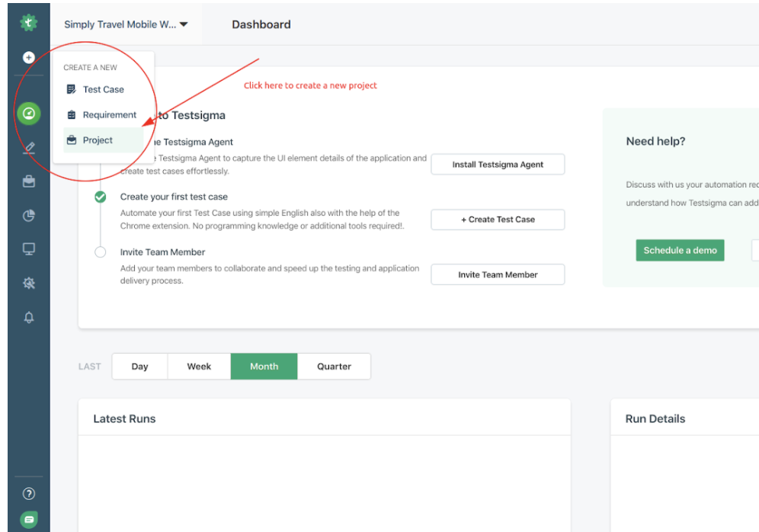Expand the Simply Travel Mobile project dropdown

(126, 24)
